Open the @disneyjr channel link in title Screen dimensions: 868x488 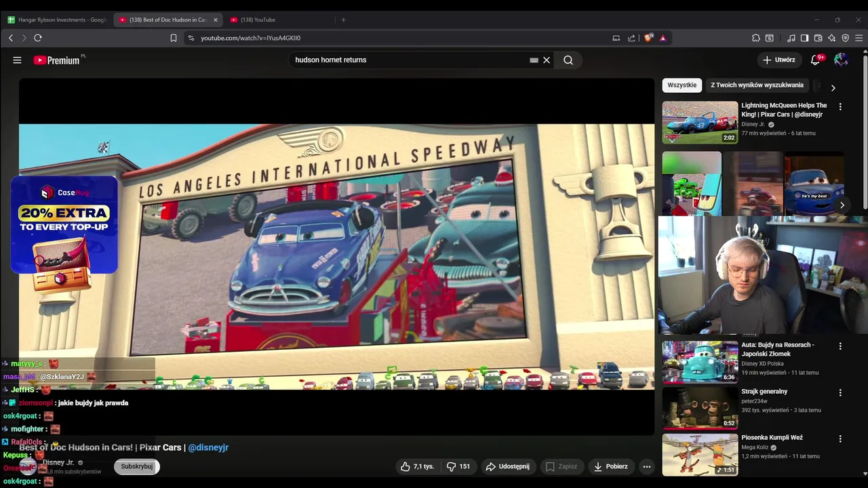208,447
